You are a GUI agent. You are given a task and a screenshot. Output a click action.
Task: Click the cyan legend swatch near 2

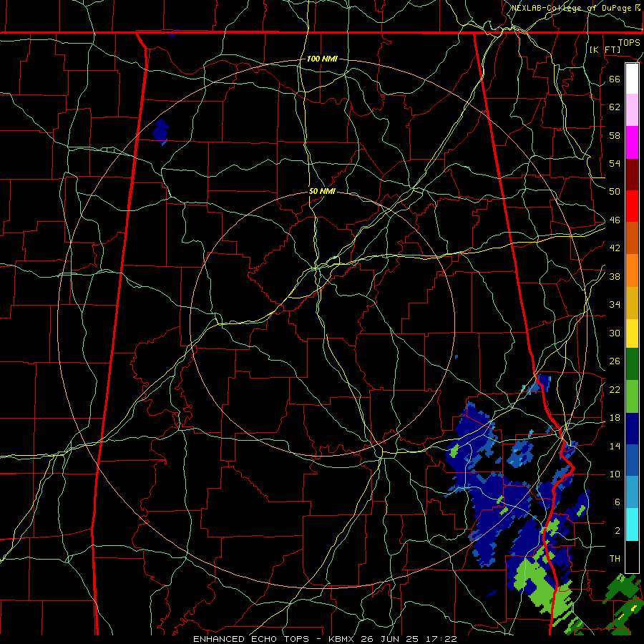[632, 525]
